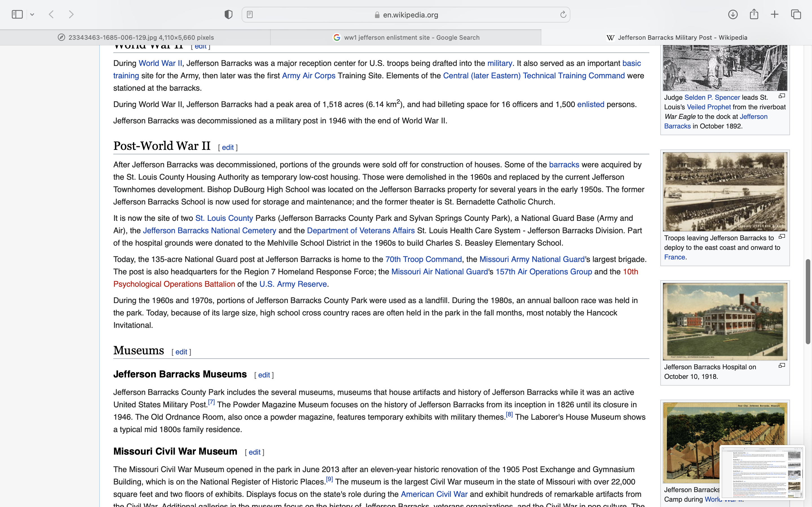Click the forward navigation arrow
The image size is (812, 507).
coord(71,14)
